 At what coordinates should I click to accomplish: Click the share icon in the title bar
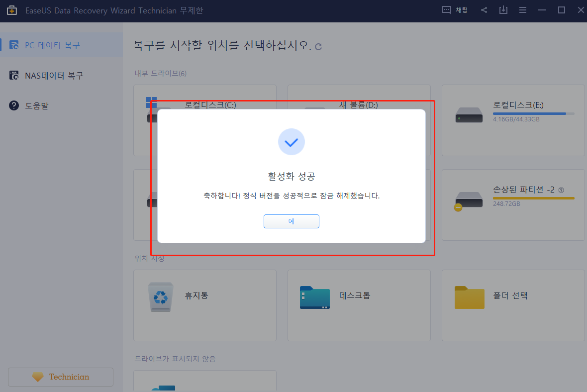484,9
